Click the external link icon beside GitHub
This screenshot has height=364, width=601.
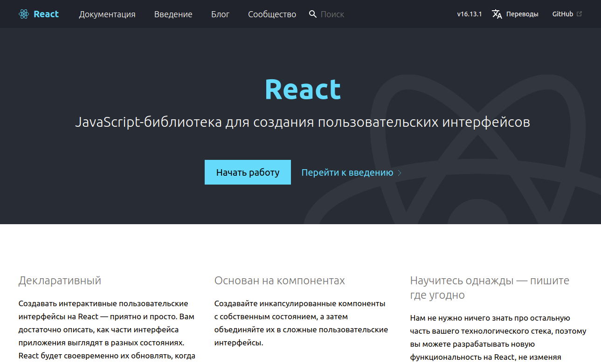pyautogui.click(x=580, y=14)
